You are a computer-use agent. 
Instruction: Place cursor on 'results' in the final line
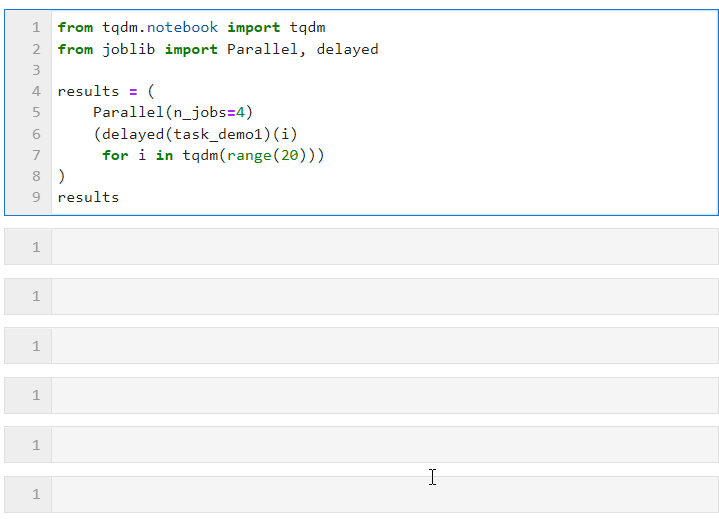(x=88, y=197)
